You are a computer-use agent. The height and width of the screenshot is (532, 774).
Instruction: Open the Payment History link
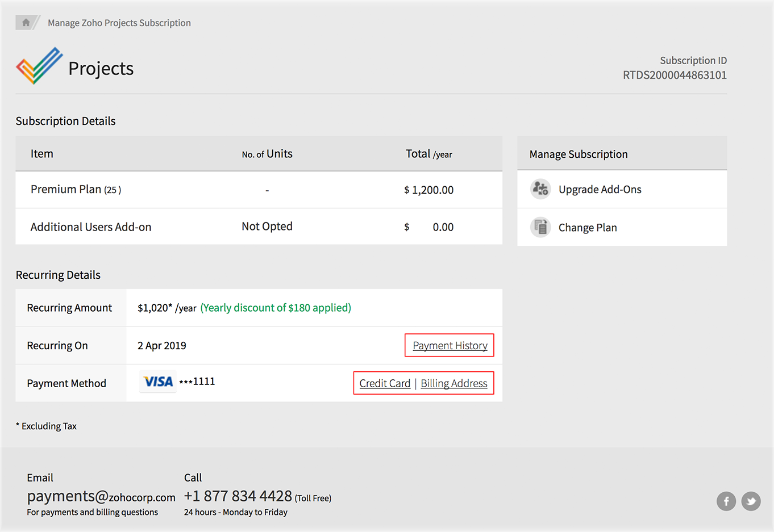(x=450, y=345)
